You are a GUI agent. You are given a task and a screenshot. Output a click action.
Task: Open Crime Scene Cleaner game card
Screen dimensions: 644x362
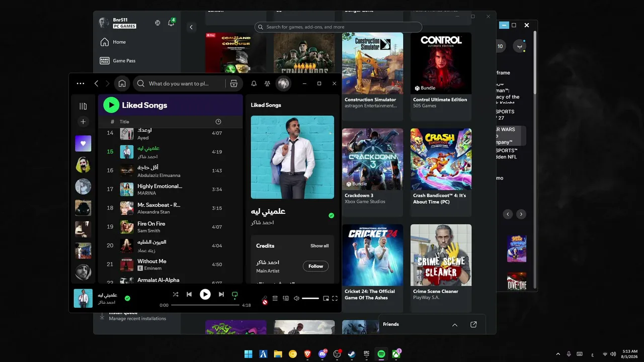pyautogui.click(x=441, y=268)
